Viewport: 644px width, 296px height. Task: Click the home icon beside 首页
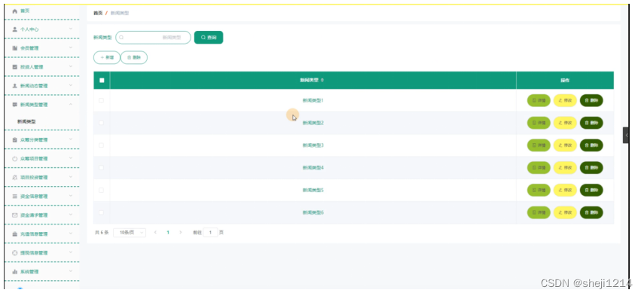pyautogui.click(x=15, y=11)
